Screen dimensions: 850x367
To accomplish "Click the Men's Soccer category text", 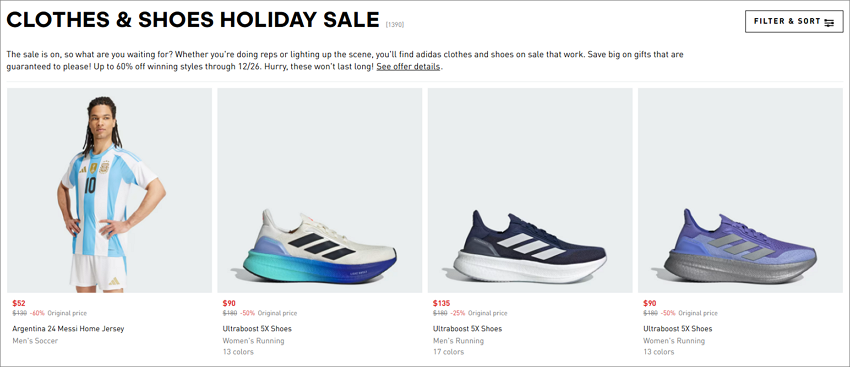I will (x=35, y=341).
